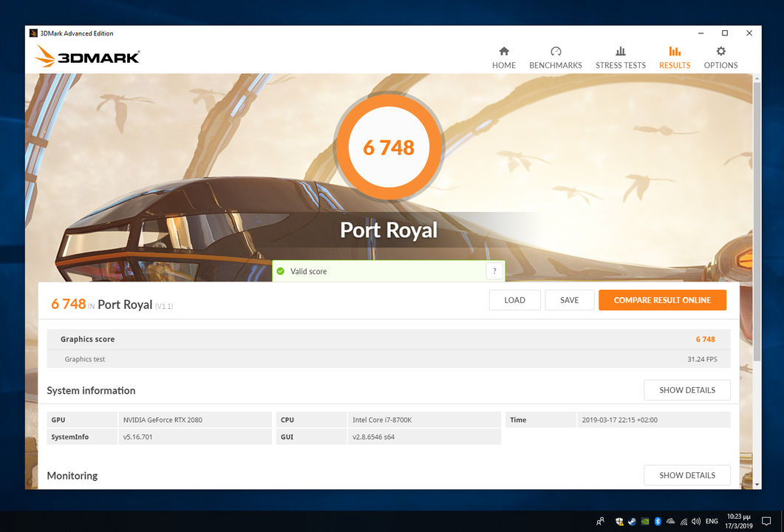Open Wi-Fi network tray icon
Screen dimensions: 784x532
(684, 522)
